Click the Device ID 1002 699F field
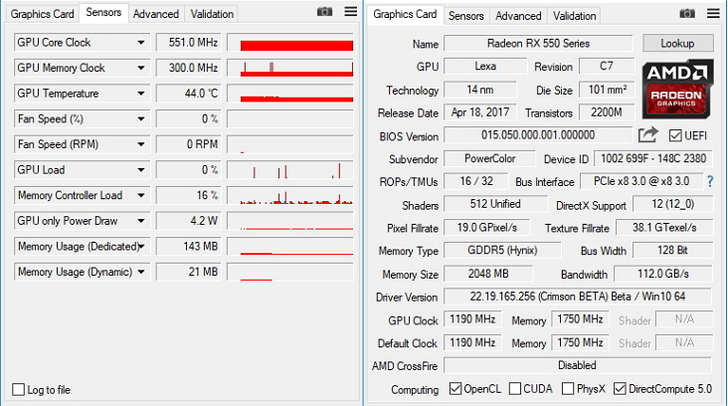The height and width of the screenshot is (406, 728). 653,158
